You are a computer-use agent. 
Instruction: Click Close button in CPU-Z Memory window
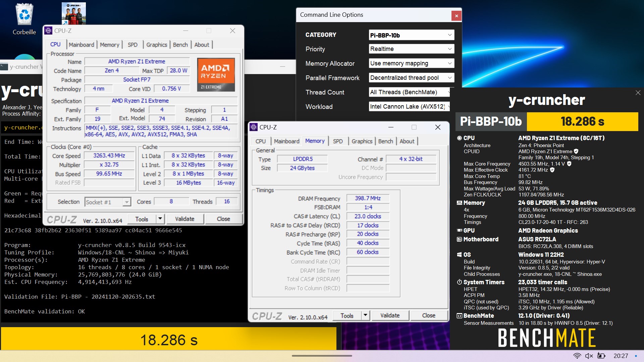(x=429, y=315)
